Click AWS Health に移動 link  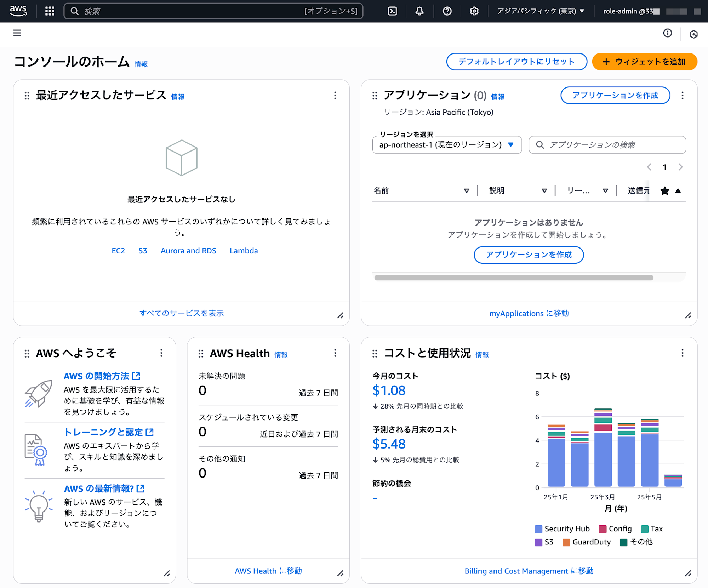click(268, 571)
